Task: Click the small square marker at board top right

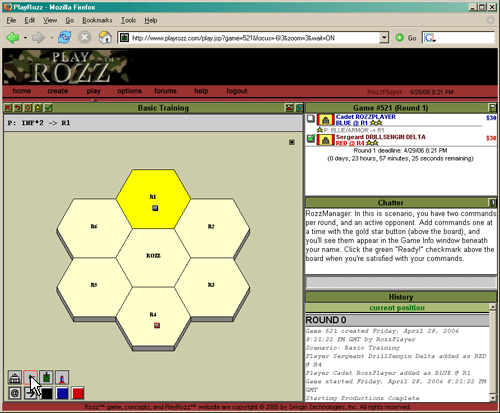Action: pos(292,142)
